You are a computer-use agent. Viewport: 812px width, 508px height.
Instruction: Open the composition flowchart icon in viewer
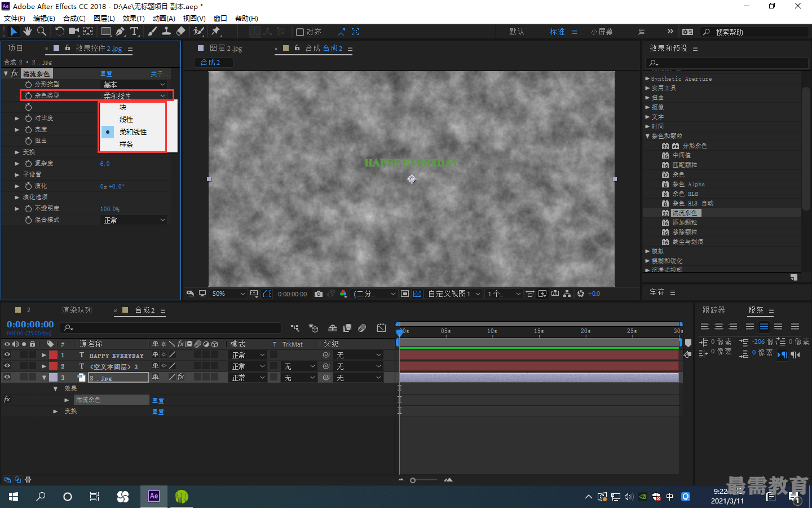click(567, 294)
